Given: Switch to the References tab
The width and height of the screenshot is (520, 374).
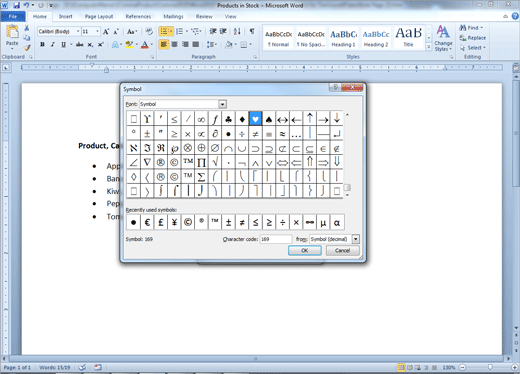Looking at the screenshot, I should pos(138,16).
